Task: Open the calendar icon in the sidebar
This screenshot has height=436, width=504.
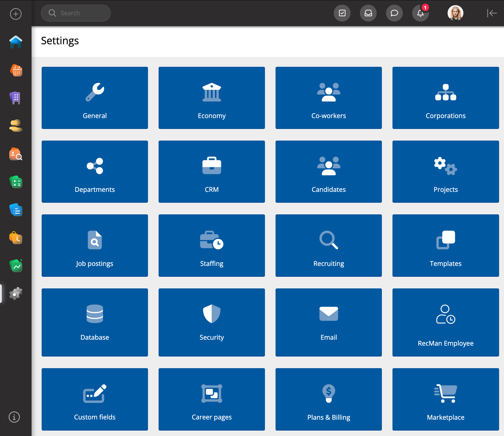Action: pos(16,70)
